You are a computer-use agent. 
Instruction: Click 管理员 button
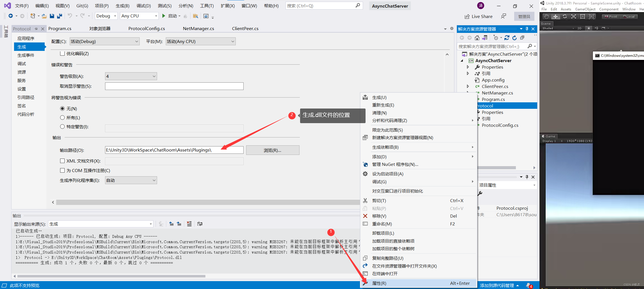coord(524,17)
